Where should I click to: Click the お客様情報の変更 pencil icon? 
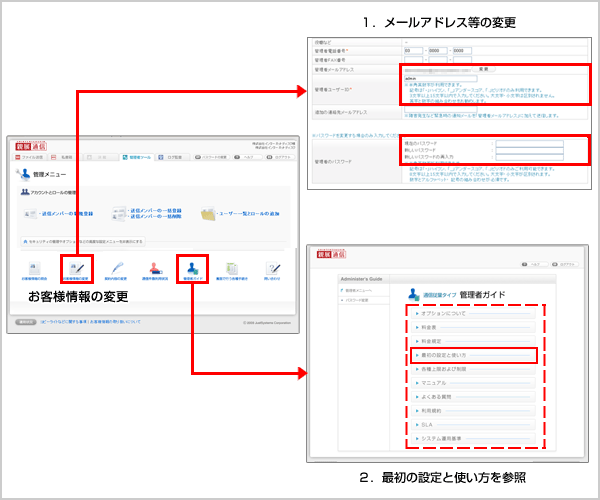point(76,268)
